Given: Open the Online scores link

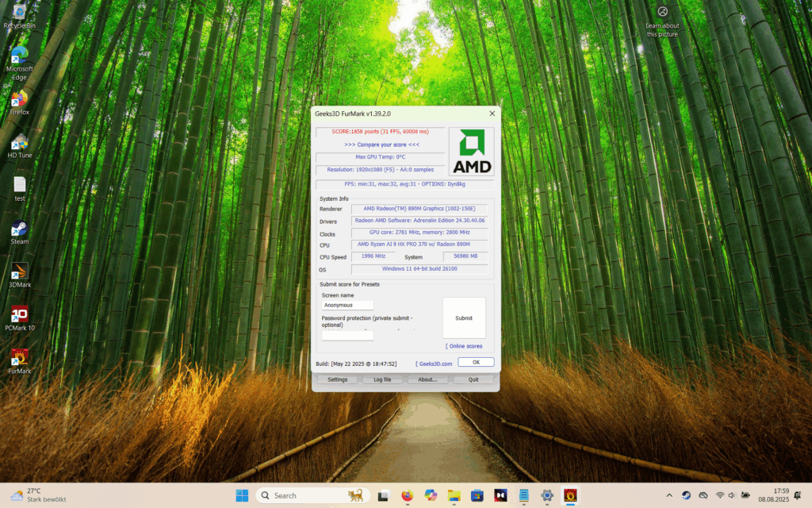Looking at the screenshot, I should 464,346.
